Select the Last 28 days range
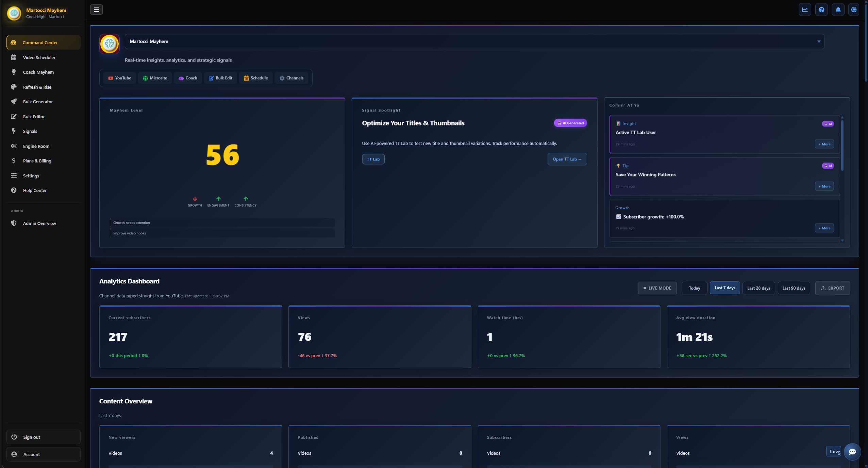 pyautogui.click(x=758, y=288)
